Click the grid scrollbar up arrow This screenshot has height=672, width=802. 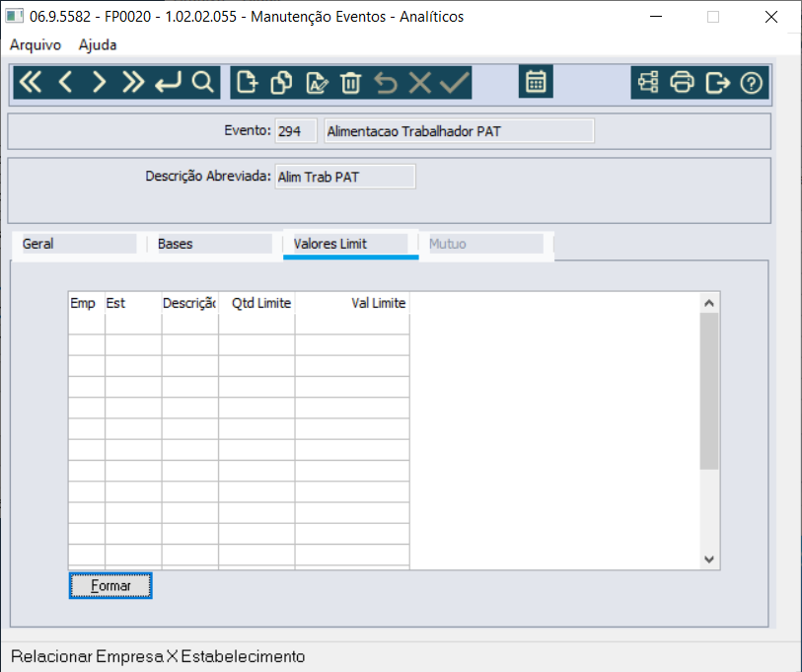point(709,303)
